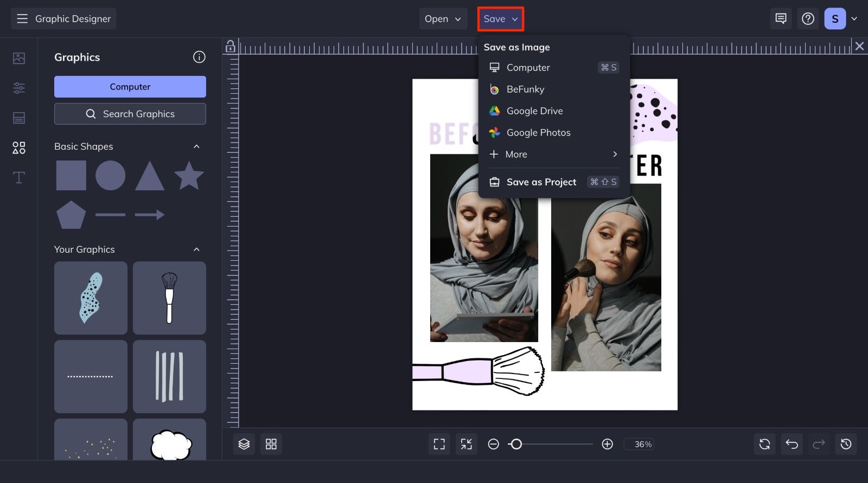Open the Layers panel icon
This screenshot has height=483, width=868.
tap(244, 444)
